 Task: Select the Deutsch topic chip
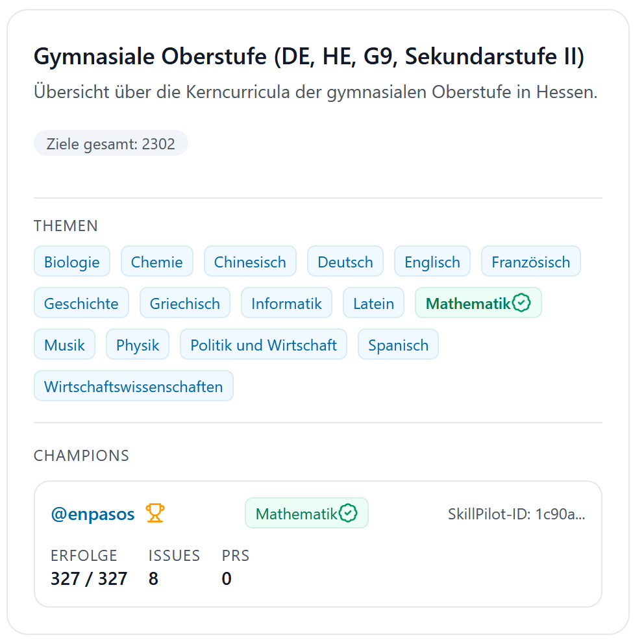pos(345,261)
